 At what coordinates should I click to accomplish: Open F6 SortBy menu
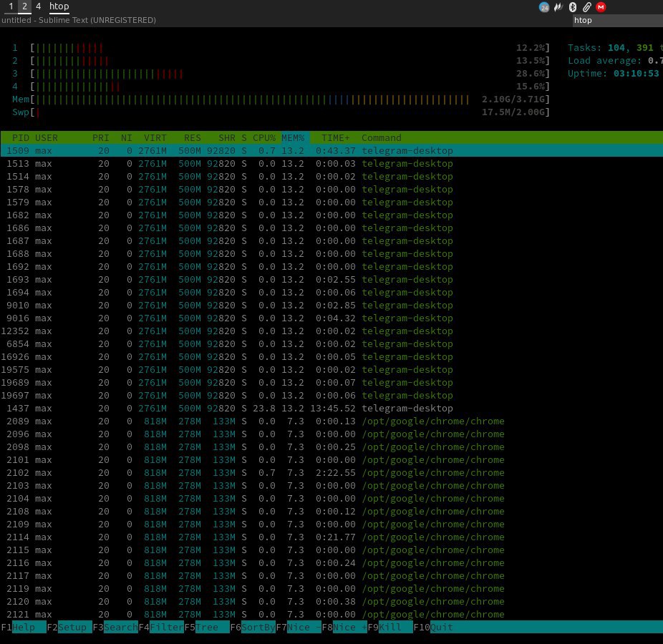click(x=253, y=627)
